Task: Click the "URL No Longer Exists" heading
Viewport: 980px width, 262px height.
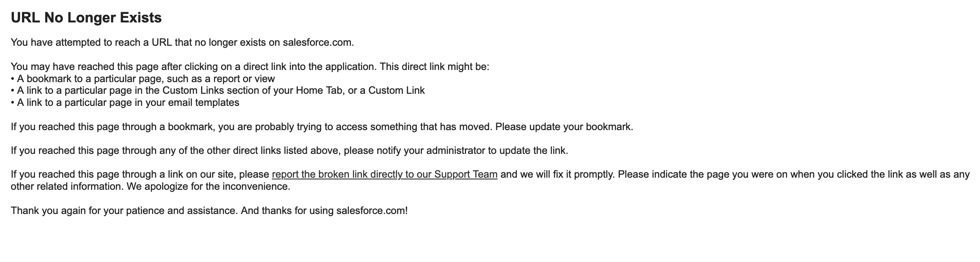Action: coord(86,18)
